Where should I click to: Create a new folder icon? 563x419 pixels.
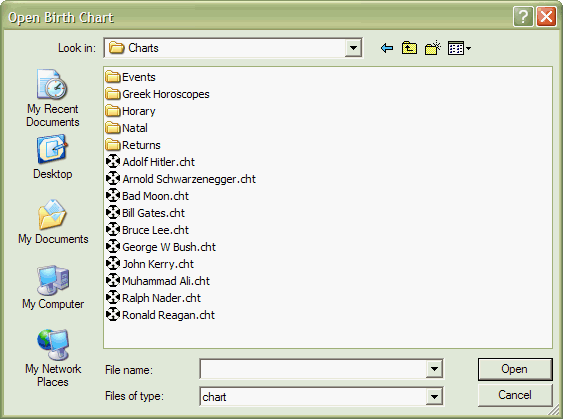[x=433, y=48]
